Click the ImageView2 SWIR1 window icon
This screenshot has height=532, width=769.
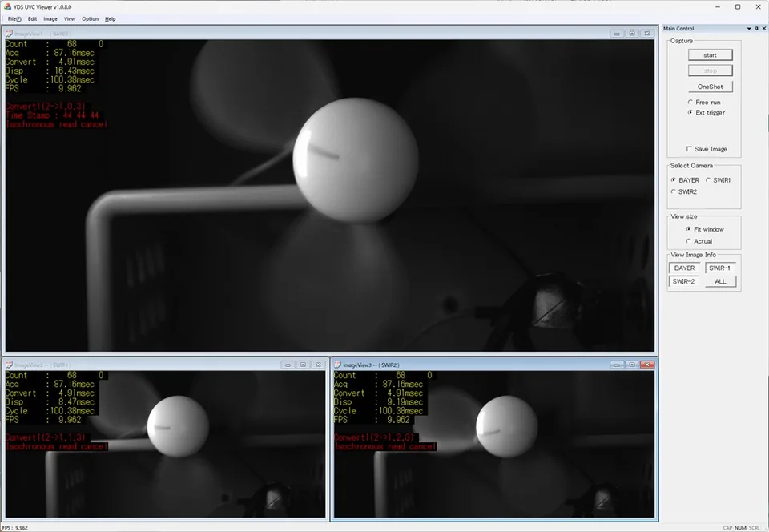coord(9,365)
